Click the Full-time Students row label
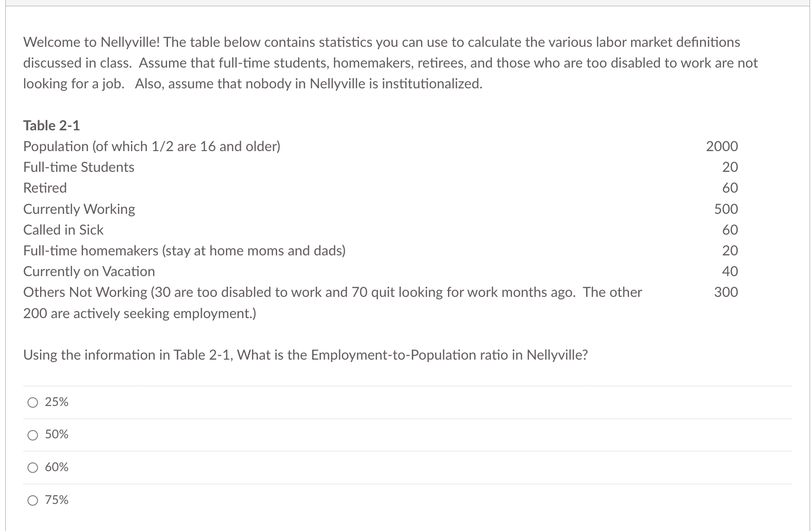This screenshot has width=812, height=531. [79, 167]
